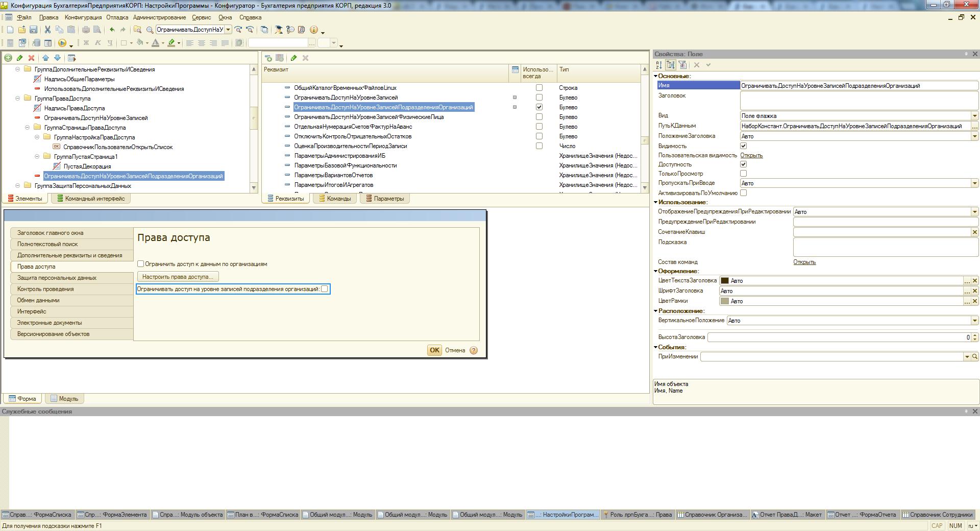Viewport: 980px width, 531px height.
Task: Open the ПриИзменении event dropdown
Action: point(967,357)
